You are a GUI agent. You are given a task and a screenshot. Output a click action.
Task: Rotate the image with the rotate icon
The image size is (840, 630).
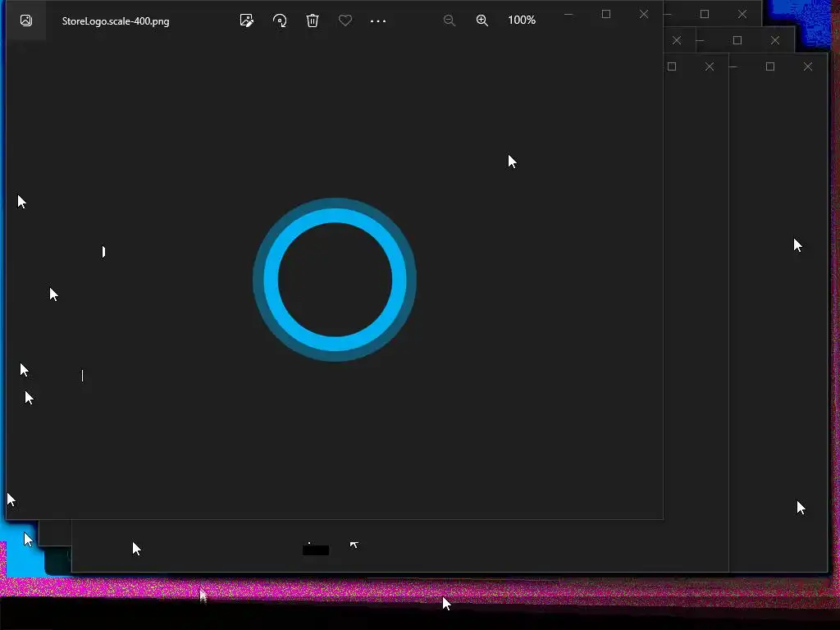[280, 21]
